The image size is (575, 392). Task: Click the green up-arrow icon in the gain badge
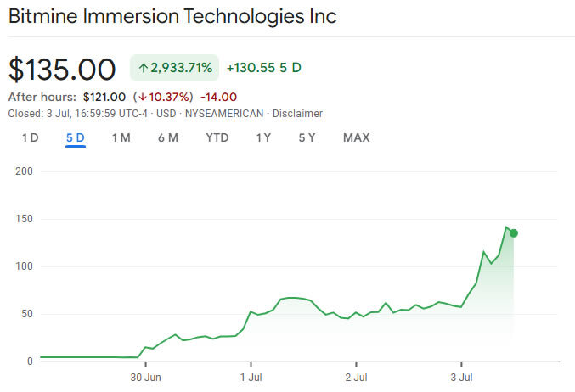pos(144,68)
